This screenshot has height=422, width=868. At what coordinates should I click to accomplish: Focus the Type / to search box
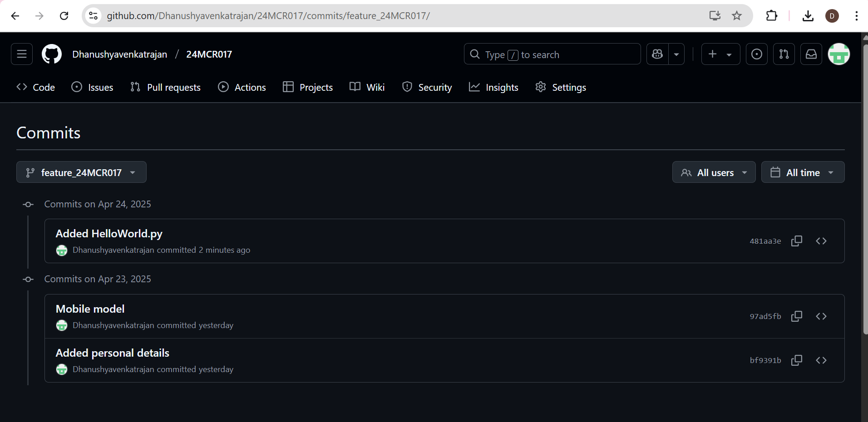pos(552,54)
